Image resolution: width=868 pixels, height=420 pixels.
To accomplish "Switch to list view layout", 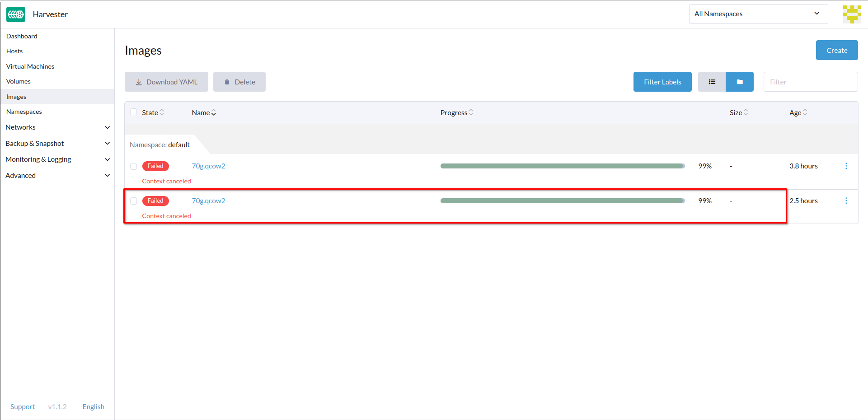I will tap(712, 82).
